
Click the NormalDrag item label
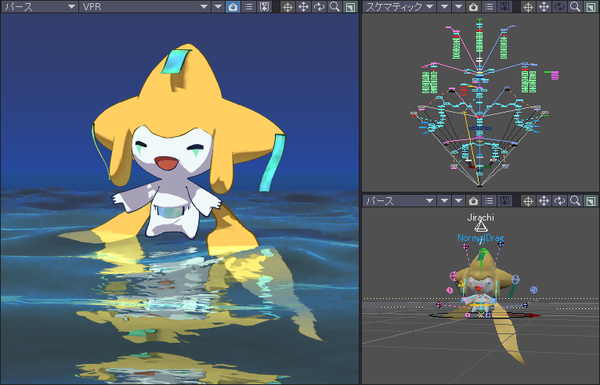click(x=481, y=238)
